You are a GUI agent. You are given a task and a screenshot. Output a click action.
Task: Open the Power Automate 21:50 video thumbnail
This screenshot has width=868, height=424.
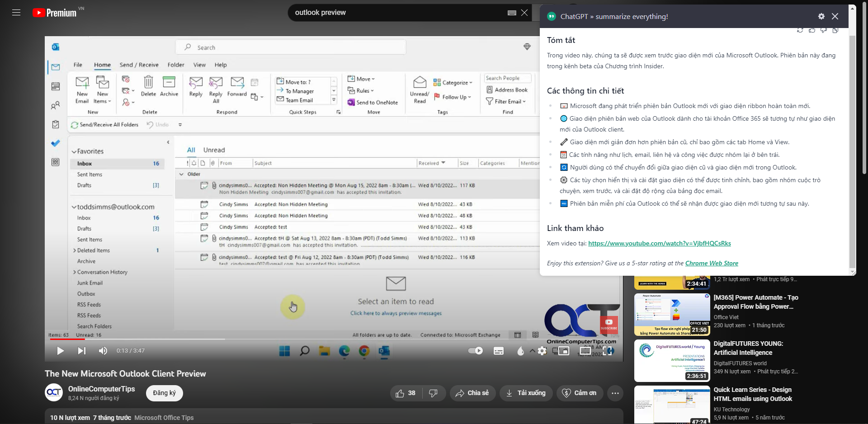[672, 315]
